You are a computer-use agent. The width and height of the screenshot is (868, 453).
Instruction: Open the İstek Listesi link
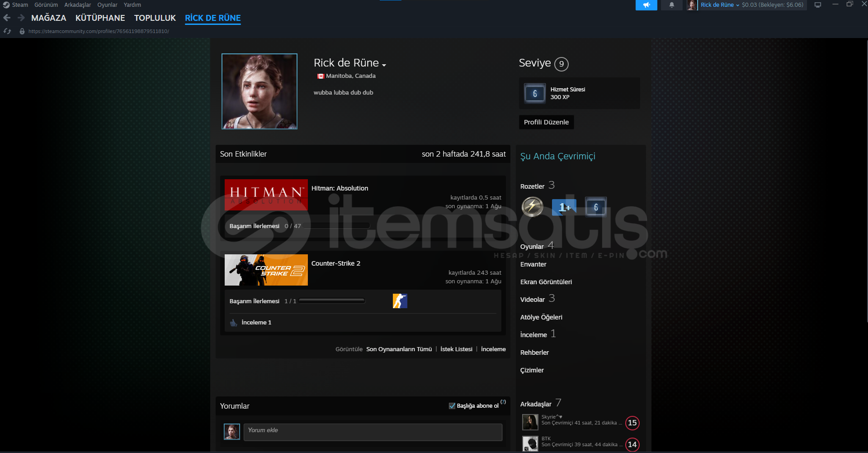point(456,349)
